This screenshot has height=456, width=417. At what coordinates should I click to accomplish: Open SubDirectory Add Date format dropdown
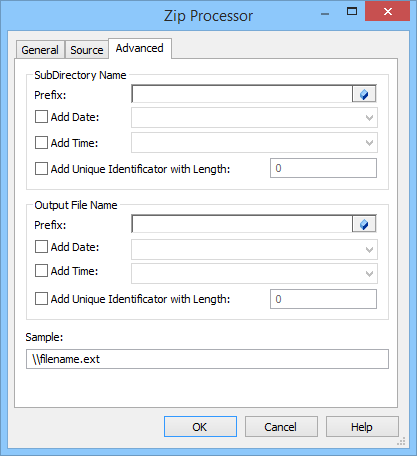[254, 117]
